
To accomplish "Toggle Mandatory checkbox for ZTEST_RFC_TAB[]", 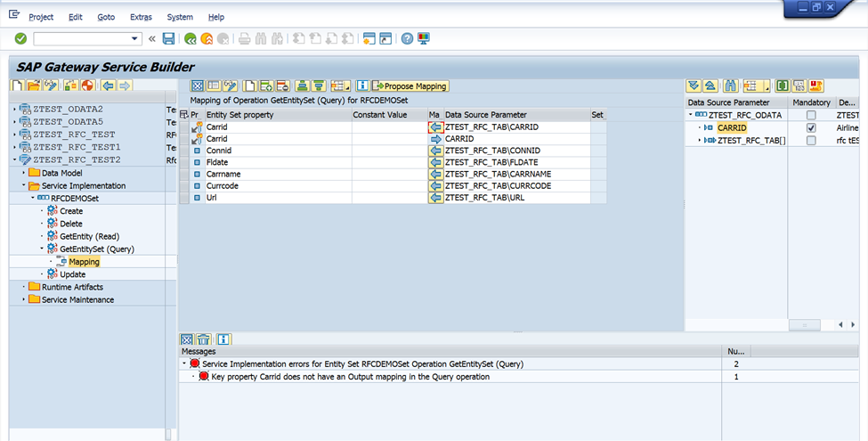I will tap(811, 141).
